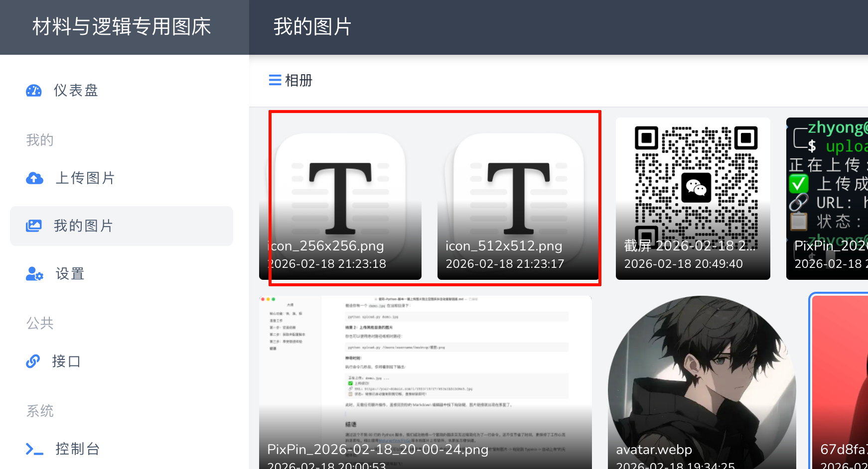This screenshot has height=469, width=868.
Task: Select the dark terminal PixPin thumbnail
Action: pyautogui.click(x=827, y=199)
